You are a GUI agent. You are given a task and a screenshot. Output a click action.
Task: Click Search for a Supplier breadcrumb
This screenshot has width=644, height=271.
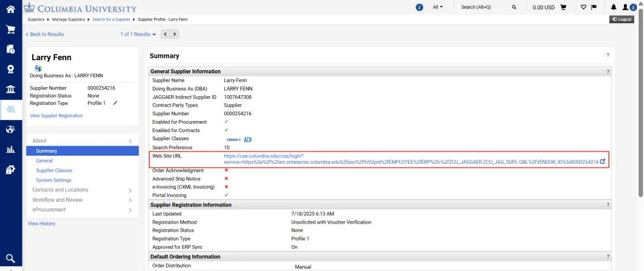point(111,19)
